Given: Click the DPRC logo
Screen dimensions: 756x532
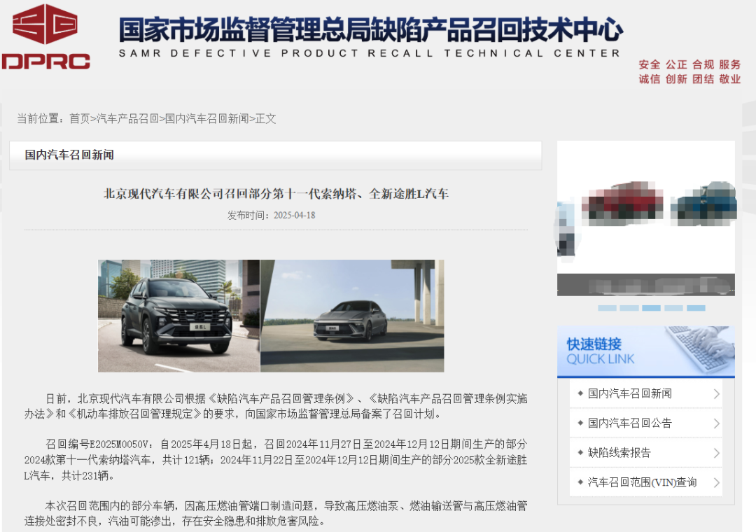Looking at the screenshot, I should (x=45, y=37).
